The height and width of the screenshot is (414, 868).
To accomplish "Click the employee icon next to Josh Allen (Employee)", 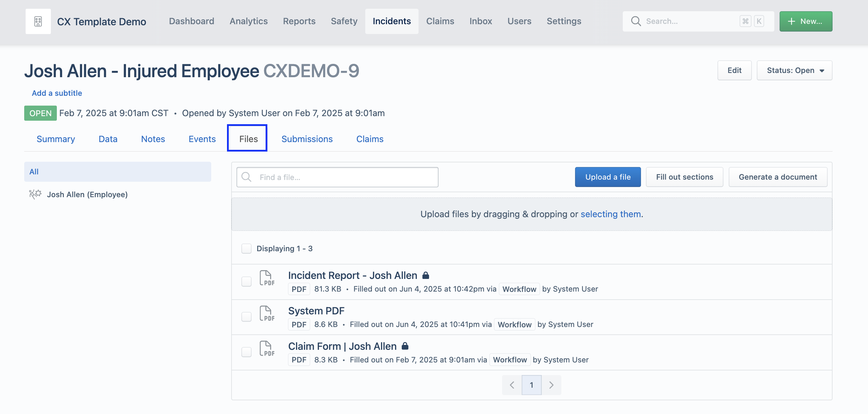I will (35, 194).
